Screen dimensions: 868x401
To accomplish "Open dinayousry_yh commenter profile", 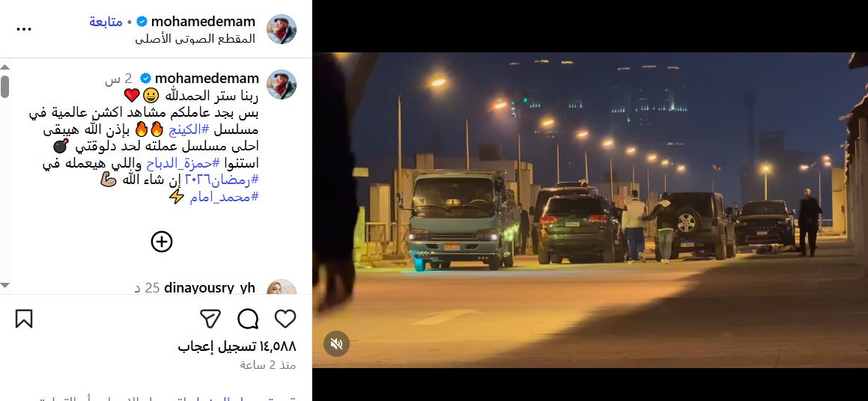I will [x=210, y=287].
